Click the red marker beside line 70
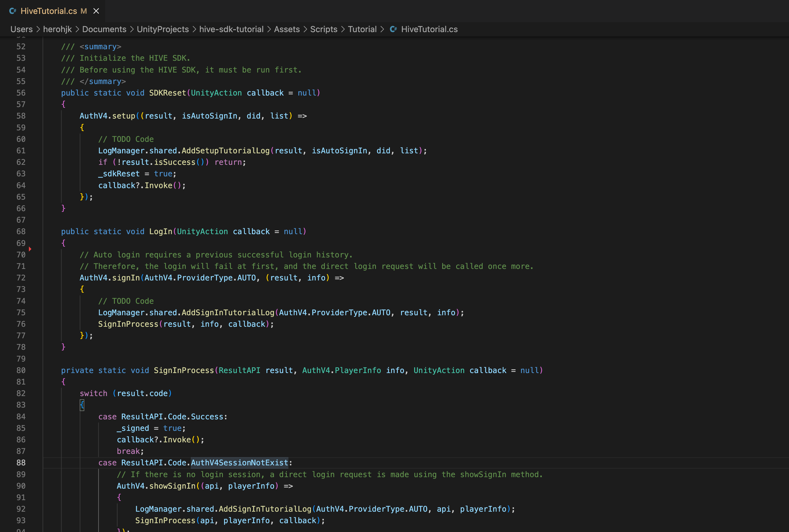 pyautogui.click(x=30, y=249)
